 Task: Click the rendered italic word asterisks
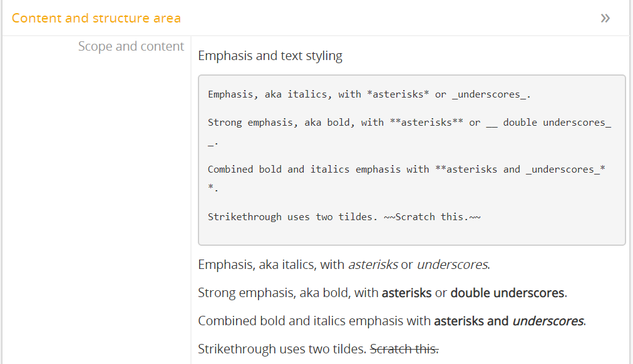tap(373, 265)
